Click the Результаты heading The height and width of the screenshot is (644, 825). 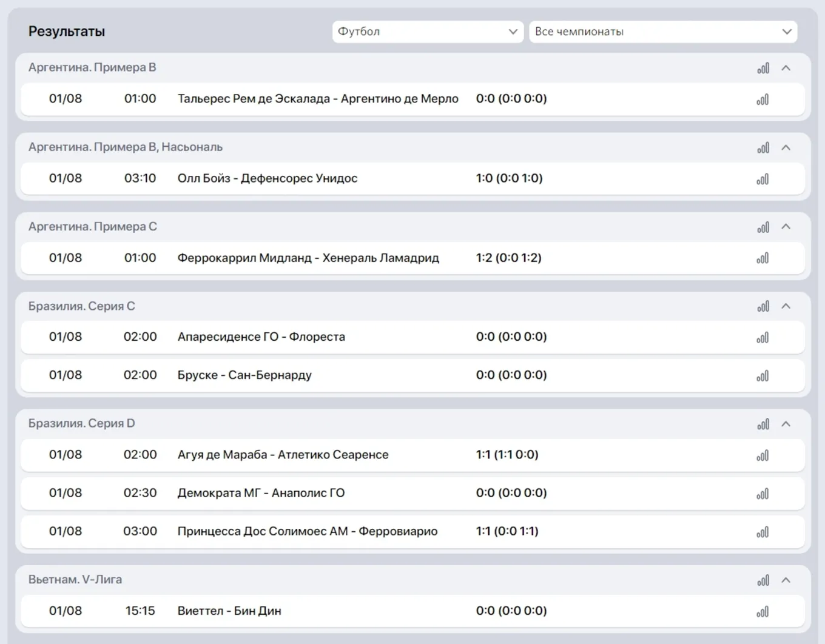67,32
